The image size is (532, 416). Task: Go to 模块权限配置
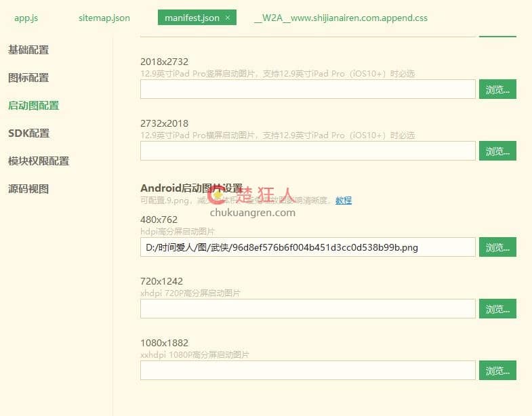pyautogui.click(x=39, y=161)
